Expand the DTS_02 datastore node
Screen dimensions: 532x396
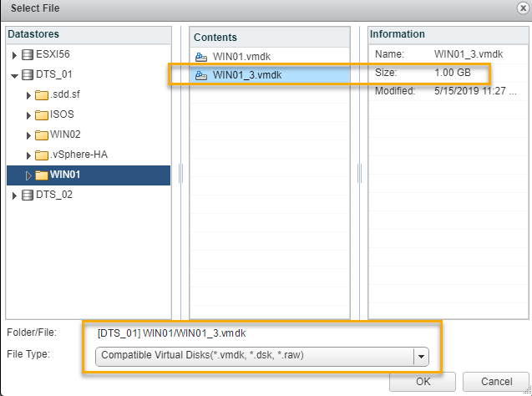point(14,195)
